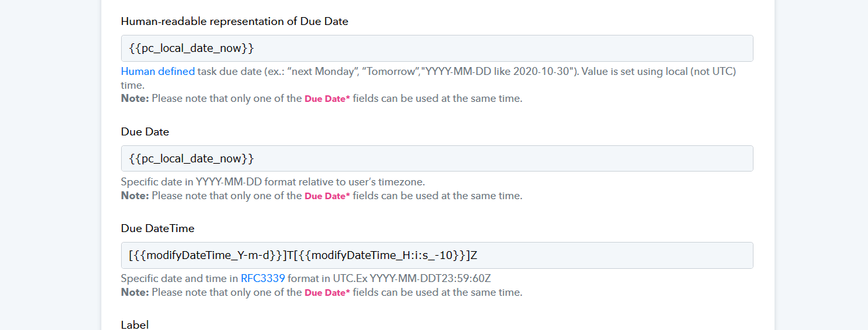This screenshot has width=868, height=330.
Task: Click the Due DateTime field label
Action: (x=158, y=228)
